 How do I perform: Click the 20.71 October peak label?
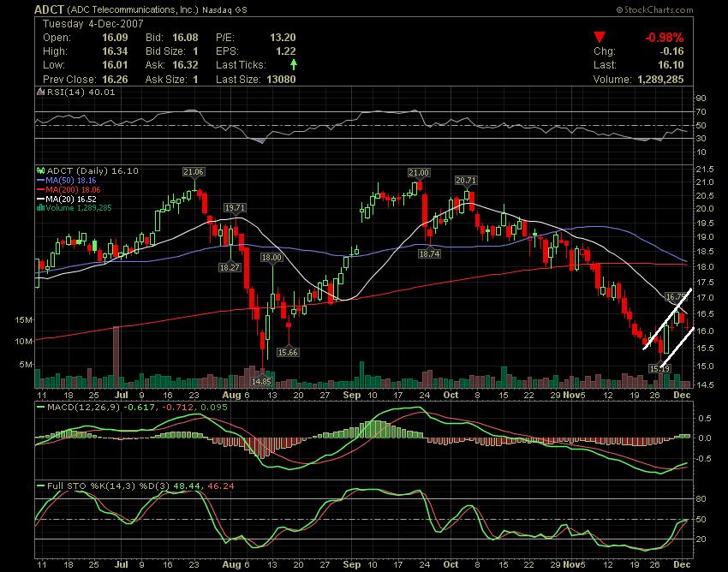pos(466,180)
